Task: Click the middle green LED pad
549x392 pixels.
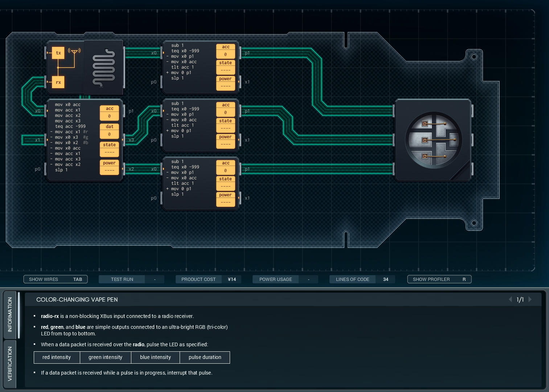Action: pyautogui.click(x=425, y=140)
